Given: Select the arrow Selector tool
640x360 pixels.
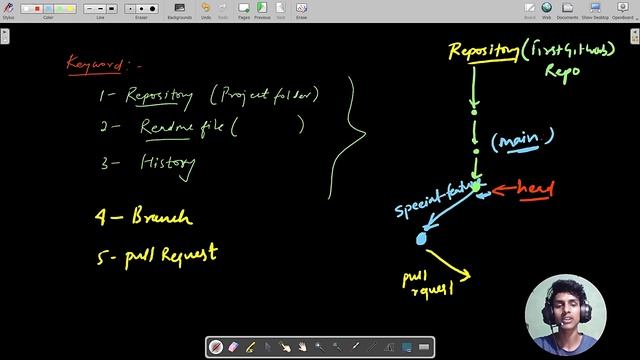Looking at the screenshot, I should 268,347.
